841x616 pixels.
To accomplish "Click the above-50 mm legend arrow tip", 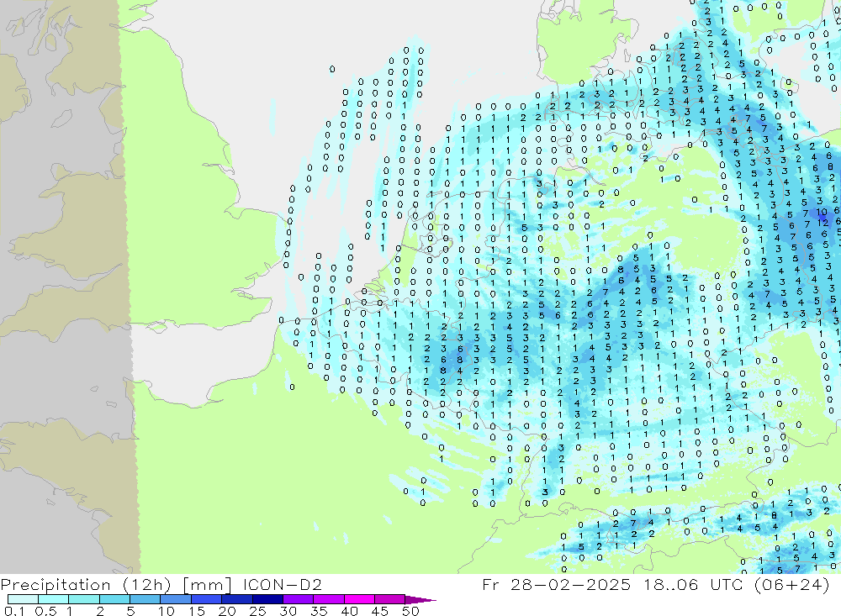I will point(421,600).
